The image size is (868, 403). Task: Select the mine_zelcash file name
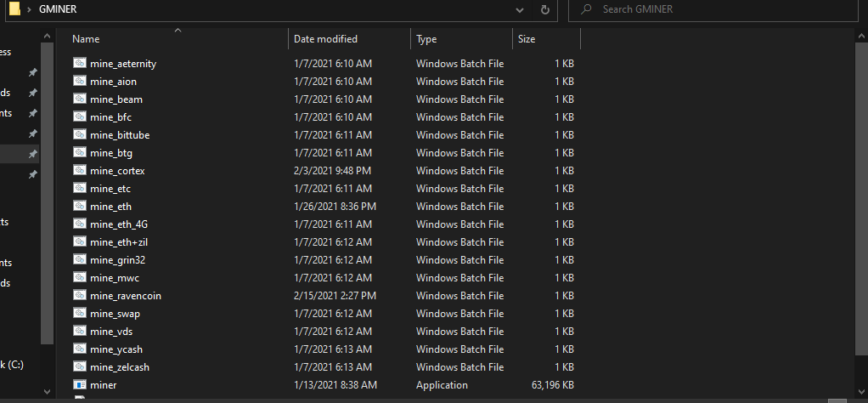click(x=119, y=367)
